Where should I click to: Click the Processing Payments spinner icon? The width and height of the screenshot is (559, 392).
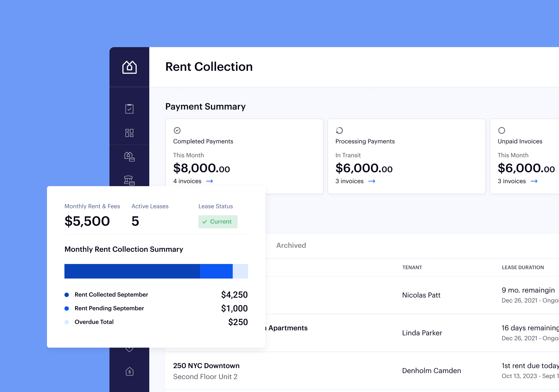pyautogui.click(x=339, y=130)
